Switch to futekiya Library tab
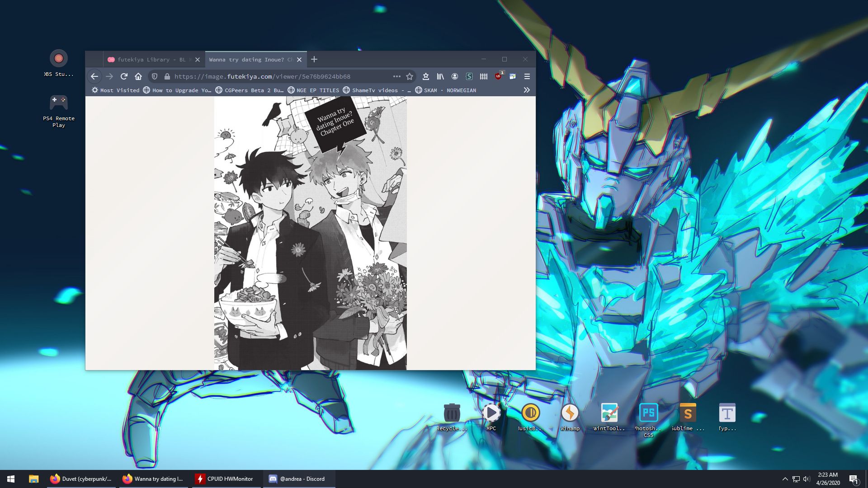Image resolution: width=868 pixels, height=488 pixels. tap(149, 60)
